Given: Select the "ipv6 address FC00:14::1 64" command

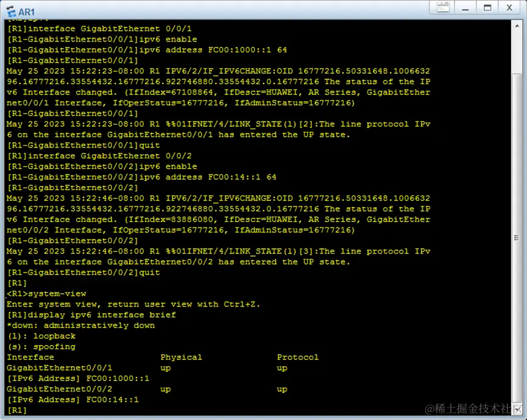Looking at the screenshot, I should (x=208, y=177).
